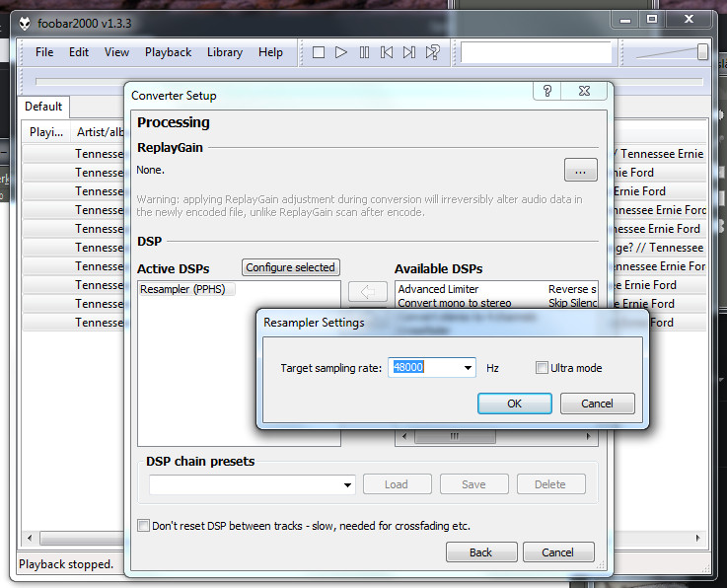Click the Playback stopped status text
727x588 pixels.
pos(66,564)
